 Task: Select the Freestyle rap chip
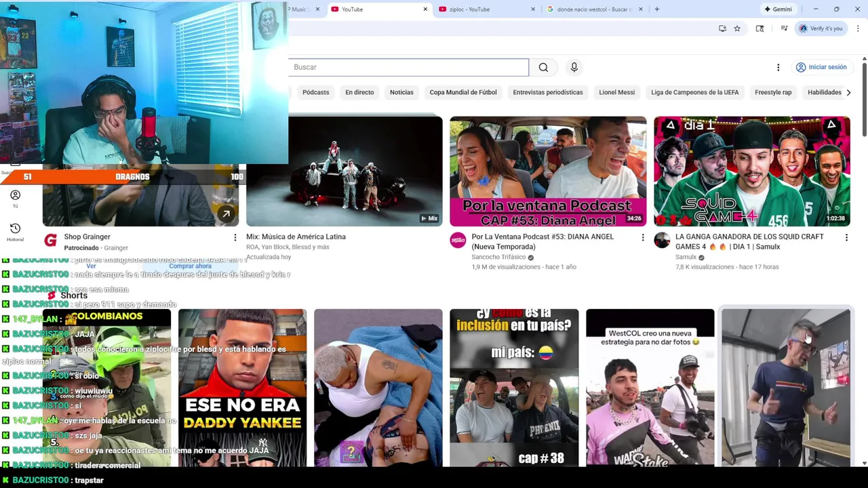pyautogui.click(x=773, y=92)
